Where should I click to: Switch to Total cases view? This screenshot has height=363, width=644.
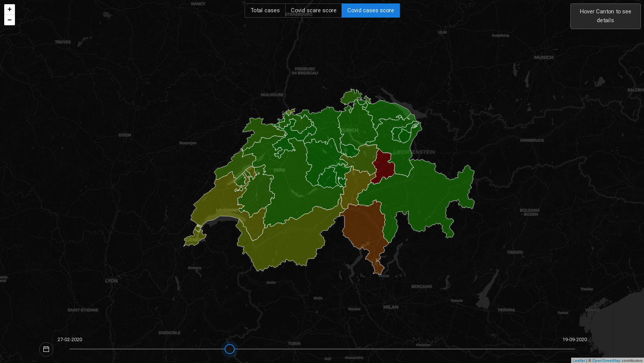265,10
